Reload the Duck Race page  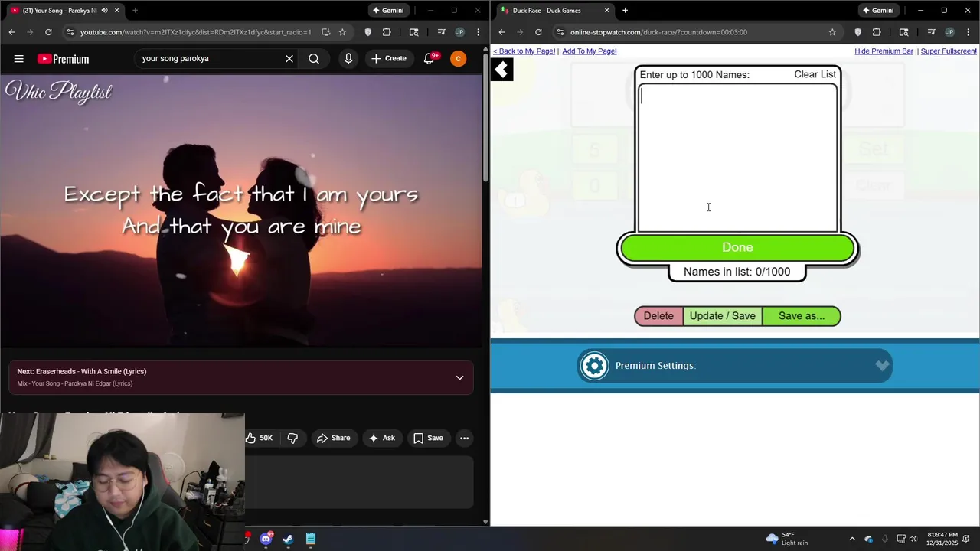point(538,32)
